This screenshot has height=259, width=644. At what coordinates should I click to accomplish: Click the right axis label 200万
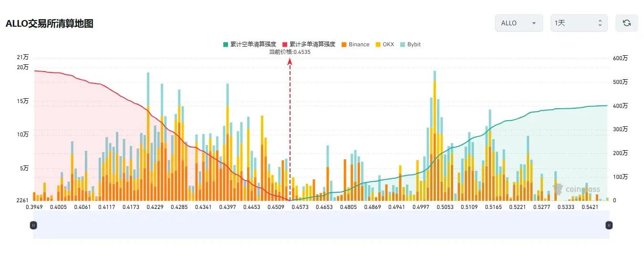click(x=620, y=153)
